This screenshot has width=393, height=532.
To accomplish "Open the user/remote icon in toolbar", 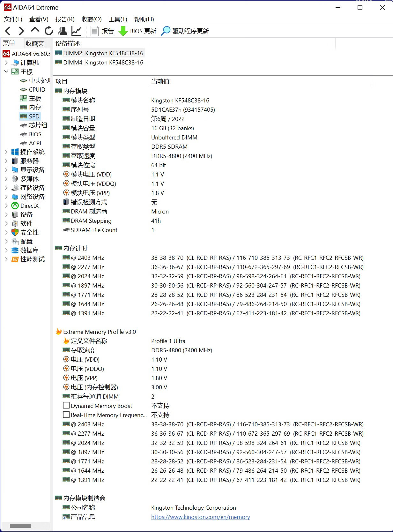I will (63, 31).
